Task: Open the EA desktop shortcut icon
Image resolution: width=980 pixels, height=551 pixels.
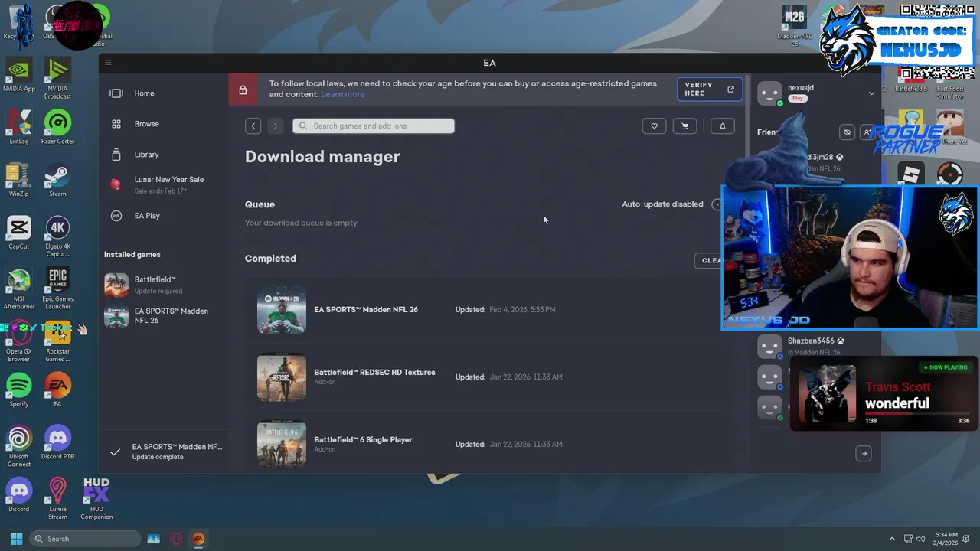Action: click(x=57, y=391)
